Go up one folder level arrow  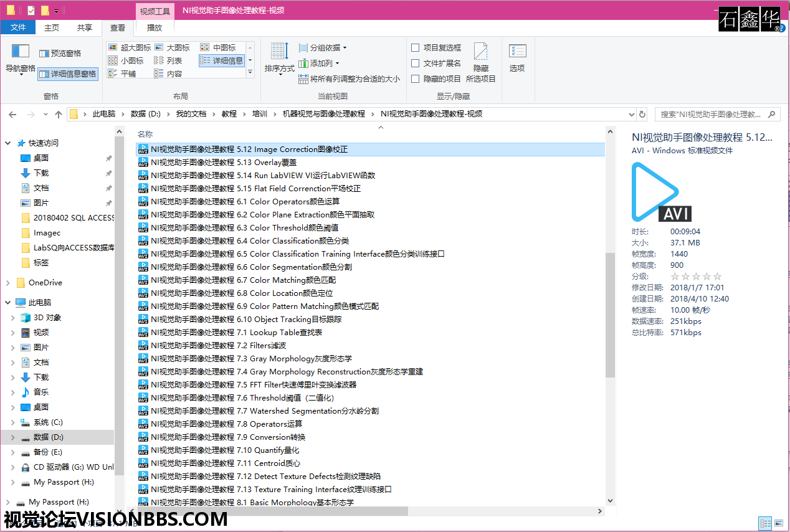(59, 114)
